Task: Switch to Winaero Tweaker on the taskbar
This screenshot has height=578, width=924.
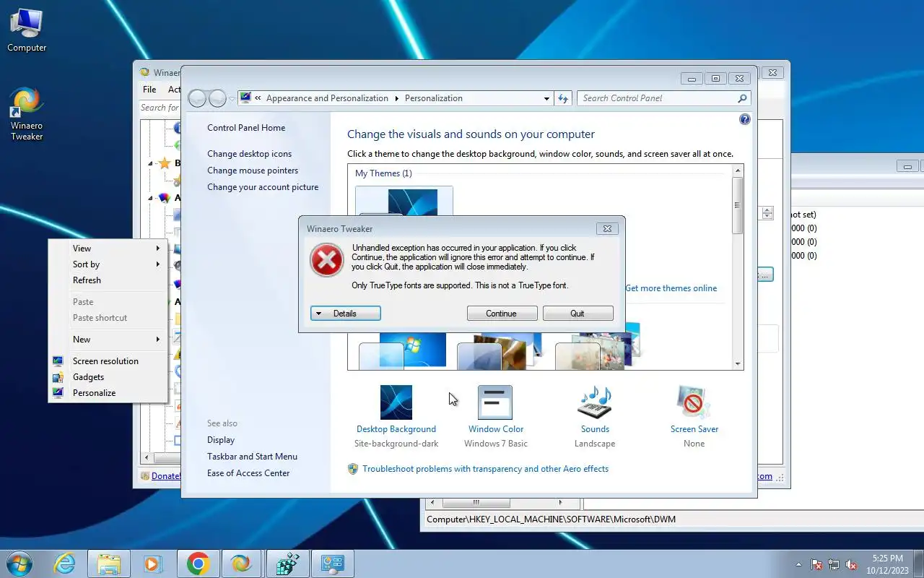Action: pos(241,564)
